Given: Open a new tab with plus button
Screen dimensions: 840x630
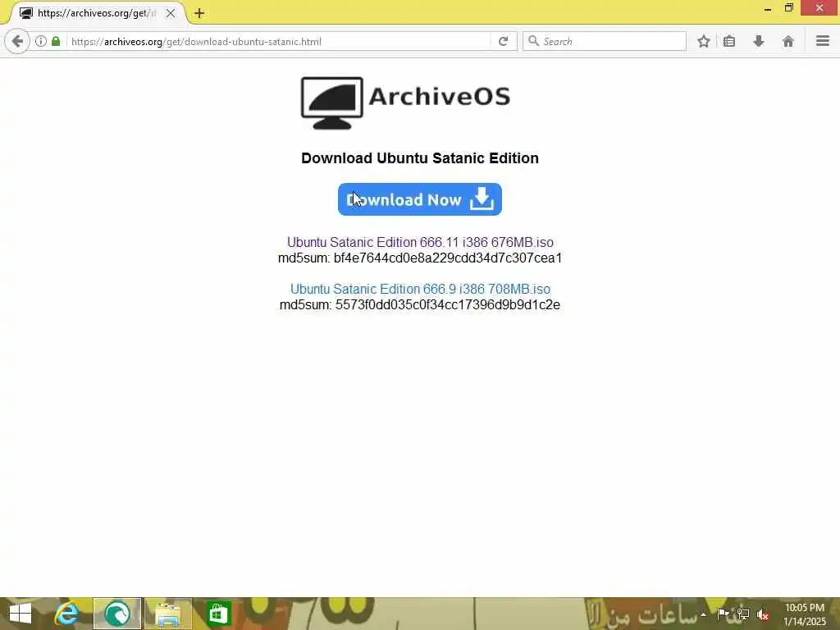Looking at the screenshot, I should click(x=199, y=13).
